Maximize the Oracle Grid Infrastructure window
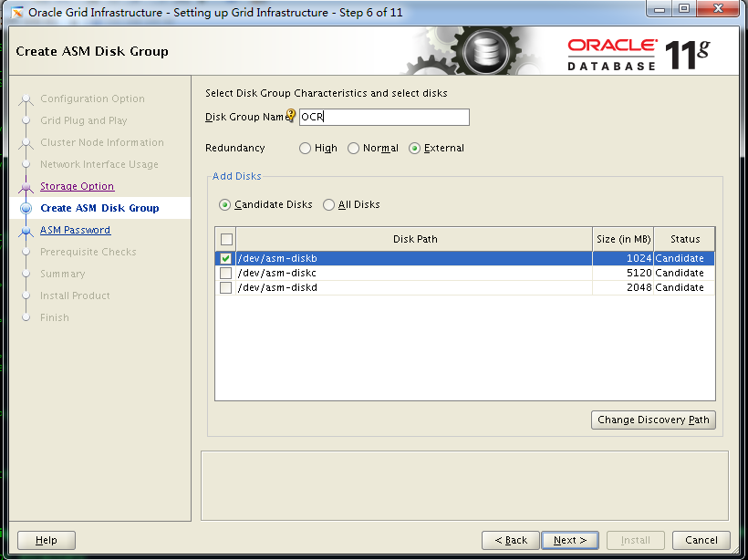The image size is (748, 560). click(684, 9)
